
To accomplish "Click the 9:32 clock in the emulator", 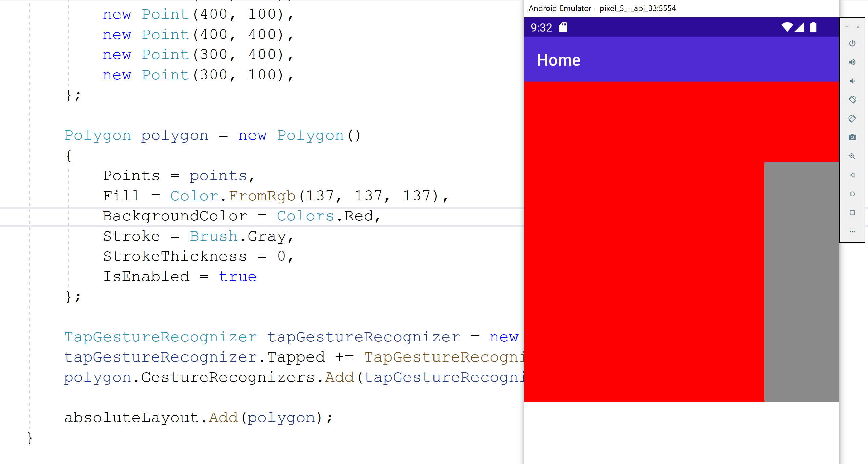I will (541, 28).
